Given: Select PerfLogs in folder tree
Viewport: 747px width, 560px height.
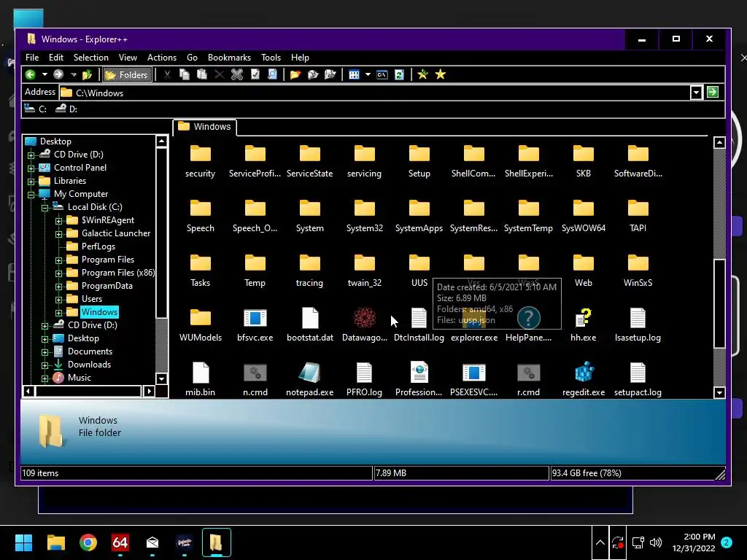Looking at the screenshot, I should (x=98, y=246).
